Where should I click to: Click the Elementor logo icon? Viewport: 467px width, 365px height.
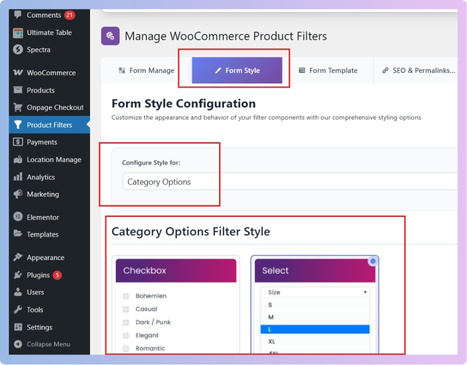[x=18, y=217]
